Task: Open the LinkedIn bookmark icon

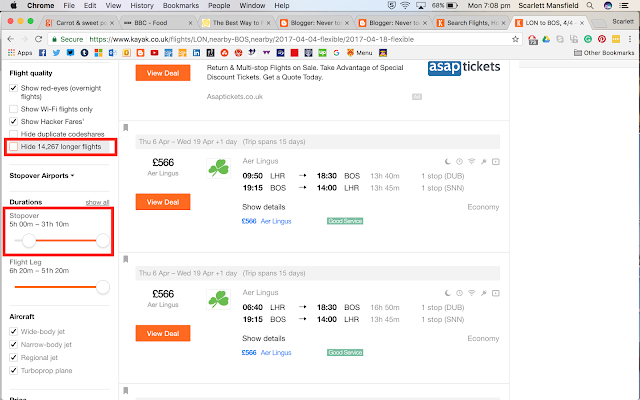Action: tap(196, 53)
